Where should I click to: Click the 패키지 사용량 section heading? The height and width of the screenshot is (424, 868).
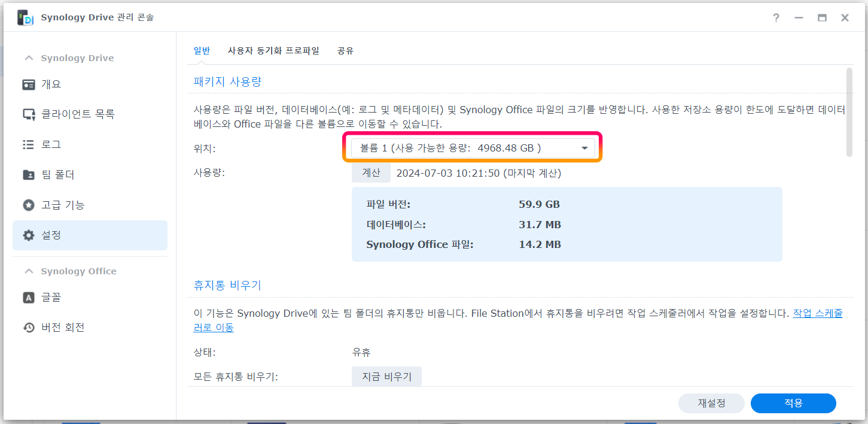pos(227,82)
